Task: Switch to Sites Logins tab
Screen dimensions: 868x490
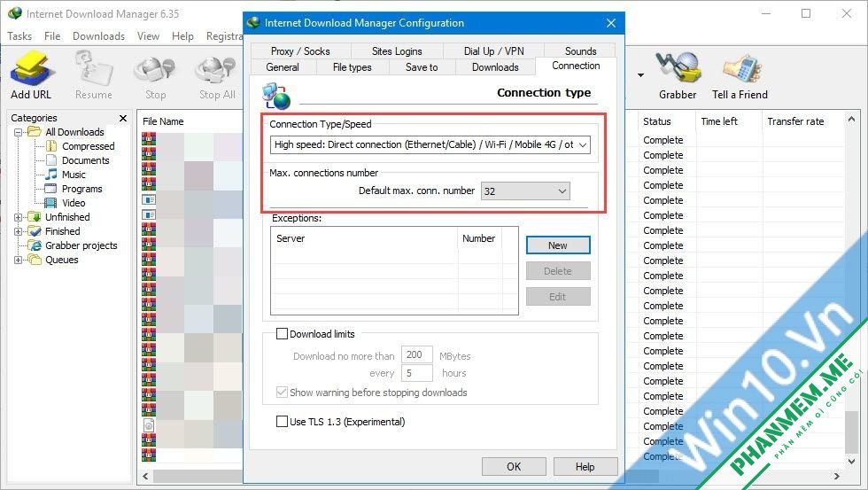Action: point(397,51)
